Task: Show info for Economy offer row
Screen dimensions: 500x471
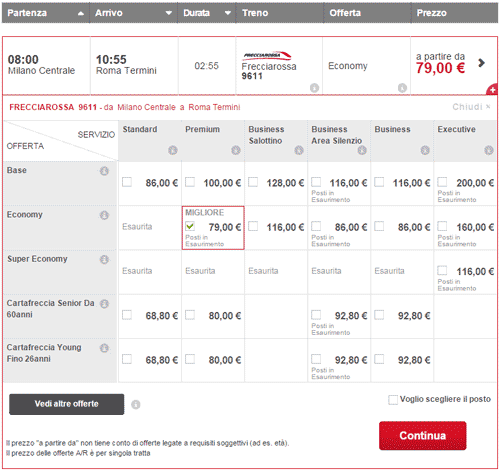Action: coord(104,215)
